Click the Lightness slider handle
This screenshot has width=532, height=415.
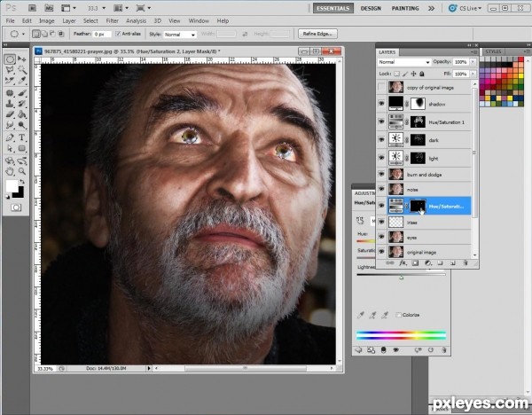(x=402, y=278)
